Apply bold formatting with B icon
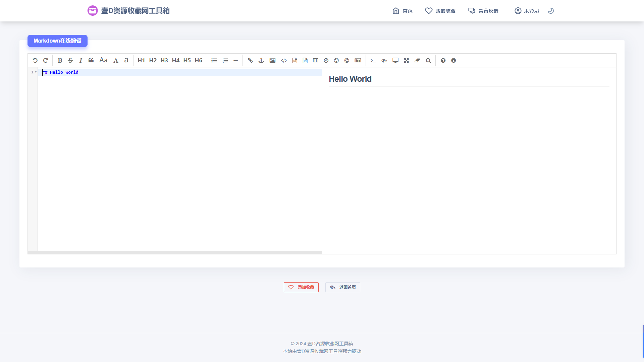Image resolution: width=644 pixels, height=362 pixels. point(60,60)
